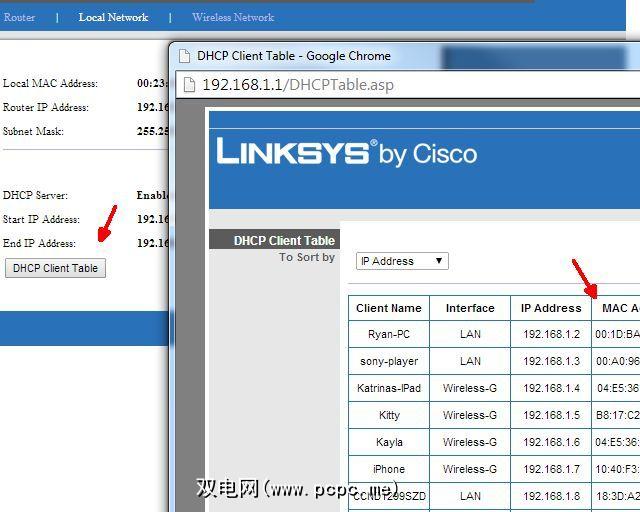Click the DHCP Client Table - Google Chrome title
The image size is (640, 512).
(294, 56)
